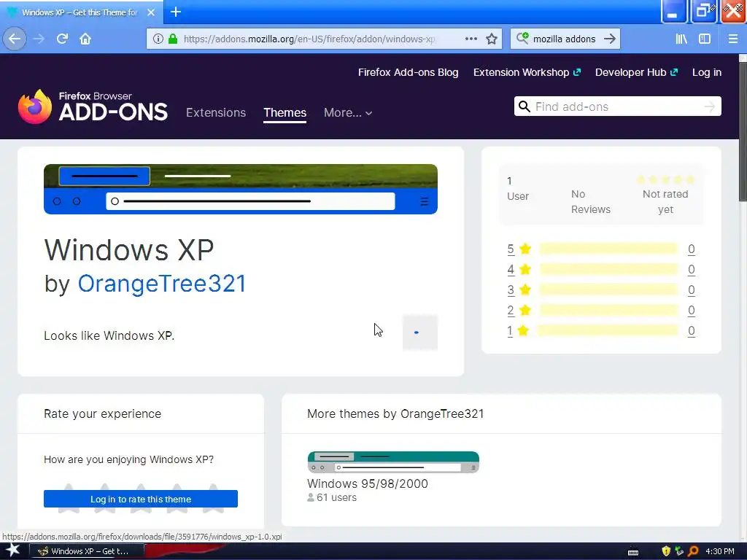Click the 3-star rating bar
The width and height of the screenshot is (747, 560).
[x=608, y=289]
